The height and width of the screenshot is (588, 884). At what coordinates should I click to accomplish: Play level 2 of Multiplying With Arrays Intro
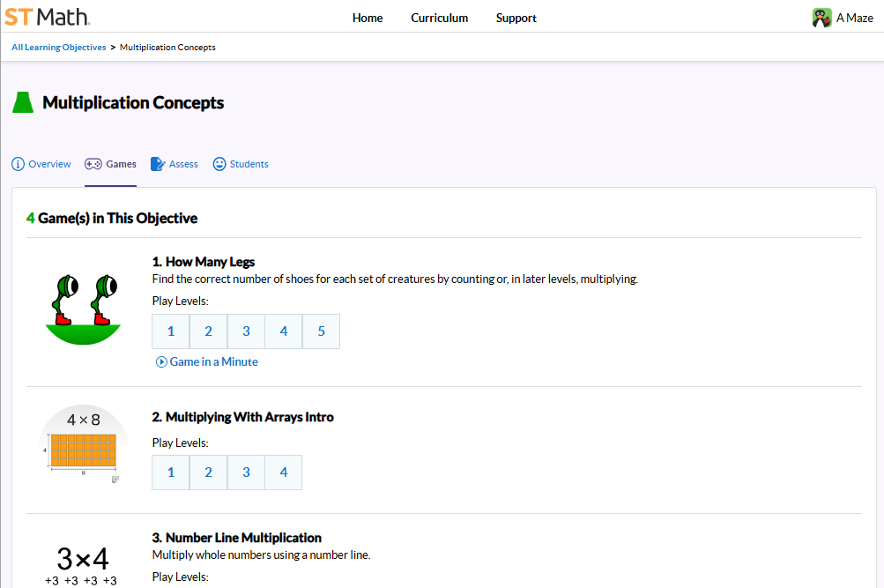(208, 473)
